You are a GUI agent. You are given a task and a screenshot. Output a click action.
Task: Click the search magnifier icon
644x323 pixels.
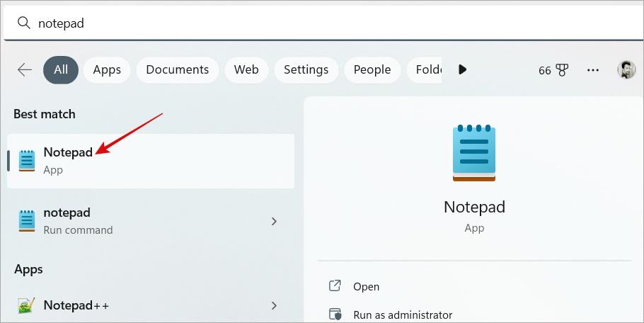pyautogui.click(x=24, y=23)
